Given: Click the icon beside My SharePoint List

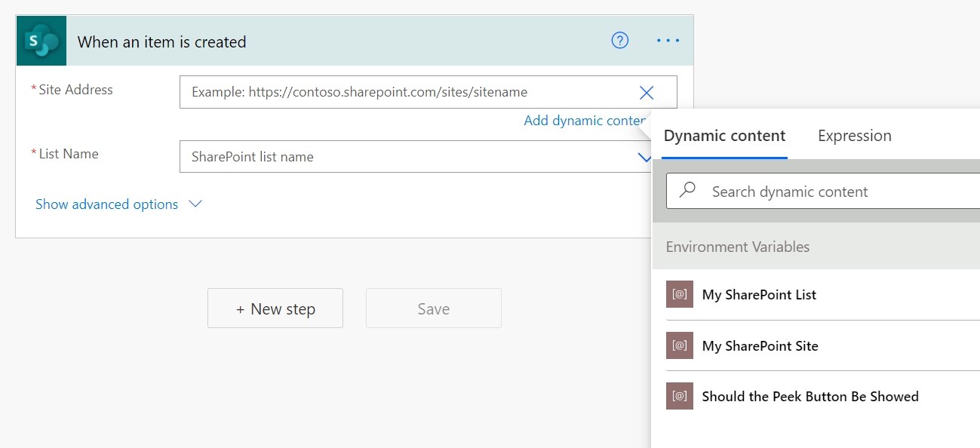Looking at the screenshot, I should click(x=680, y=294).
